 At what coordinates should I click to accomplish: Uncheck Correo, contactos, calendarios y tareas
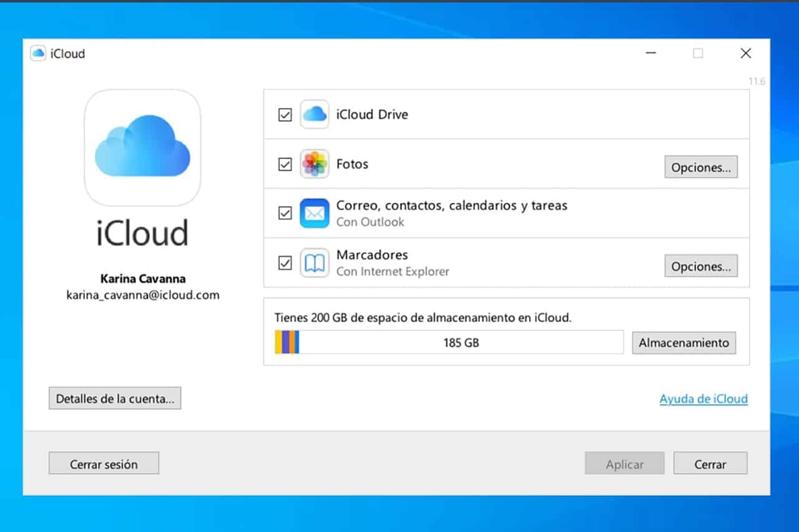pos(285,213)
